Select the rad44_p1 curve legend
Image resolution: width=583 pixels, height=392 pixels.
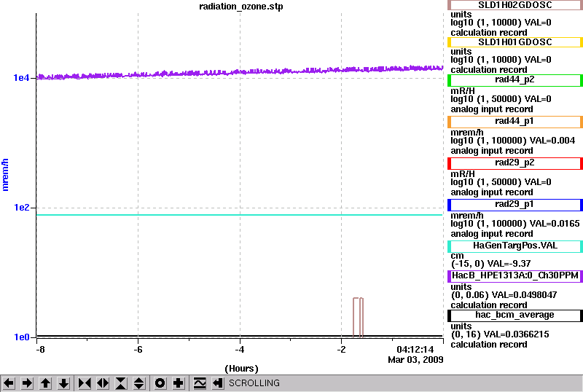515,121
